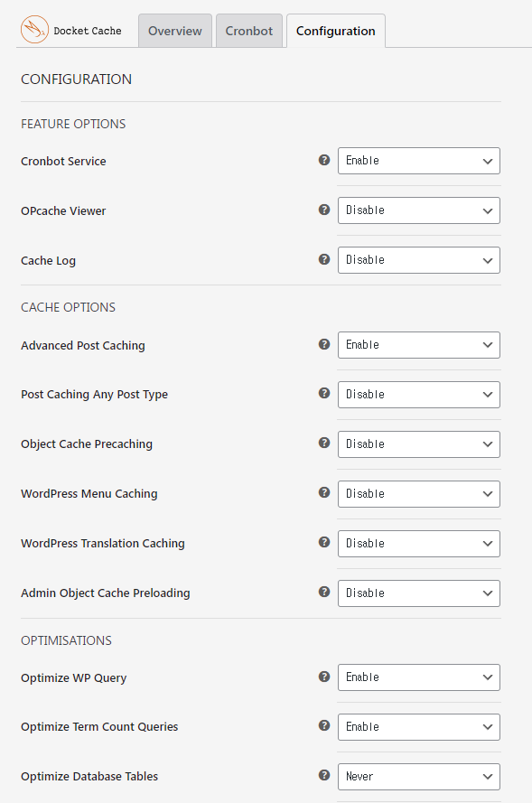Open the Cronbot Service dropdown
This screenshot has height=803, width=532.
pyautogui.click(x=419, y=161)
